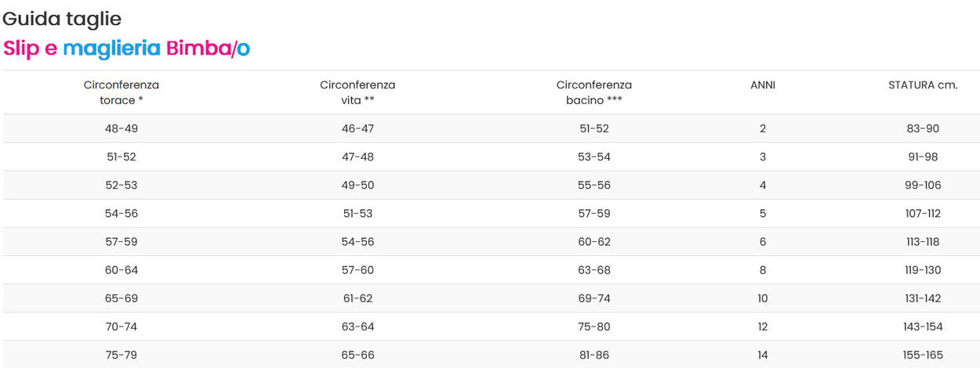Viewport: 980px width, 368px height.
Task: Click the "Slip e maglieria Bimba/o" title
Action: pos(126,49)
